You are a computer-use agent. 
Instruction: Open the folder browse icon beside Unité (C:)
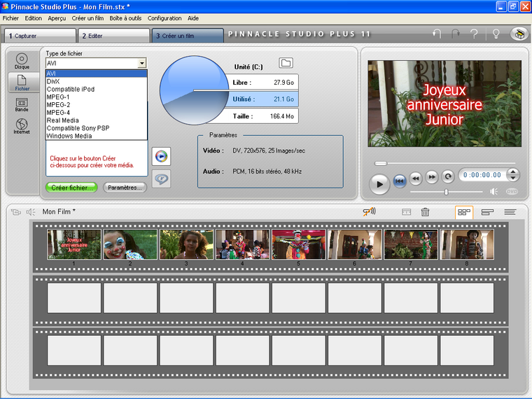pos(286,63)
